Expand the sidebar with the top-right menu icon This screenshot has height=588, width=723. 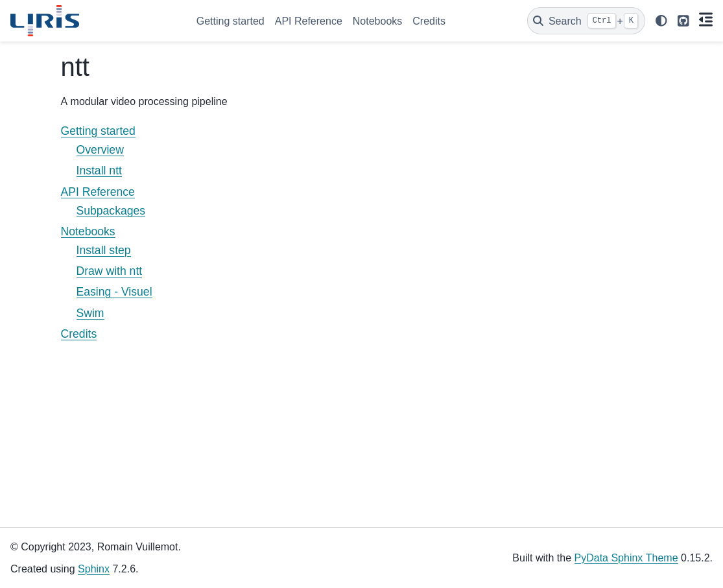[705, 20]
